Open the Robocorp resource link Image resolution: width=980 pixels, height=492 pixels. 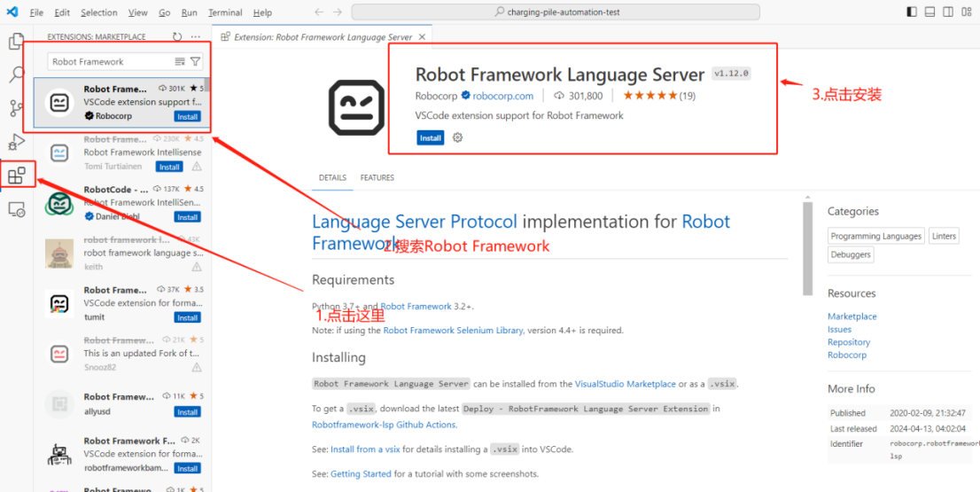click(x=847, y=355)
